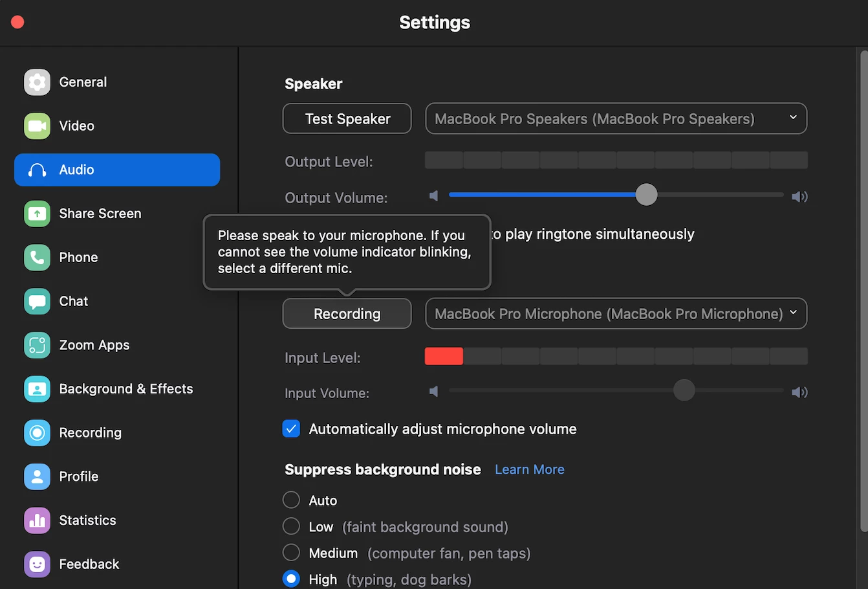Open the Feedback section
Image resolution: width=868 pixels, height=589 pixels.
[x=117, y=564]
